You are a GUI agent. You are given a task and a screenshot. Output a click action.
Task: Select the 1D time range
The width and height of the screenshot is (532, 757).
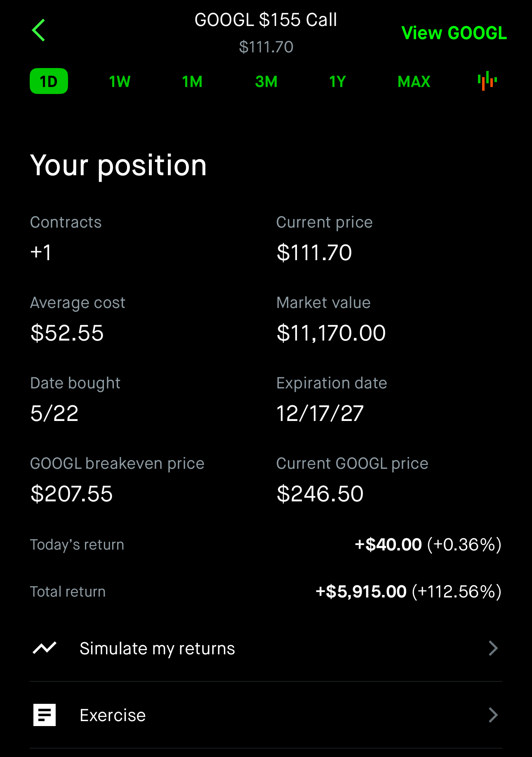point(49,81)
